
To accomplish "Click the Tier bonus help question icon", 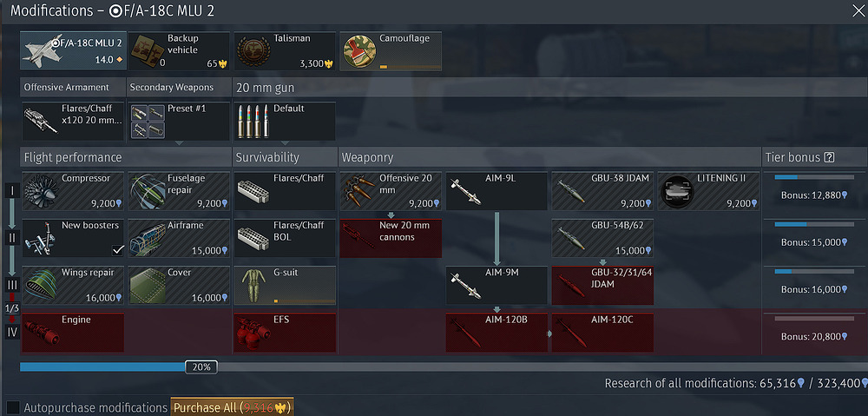I will tap(829, 157).
